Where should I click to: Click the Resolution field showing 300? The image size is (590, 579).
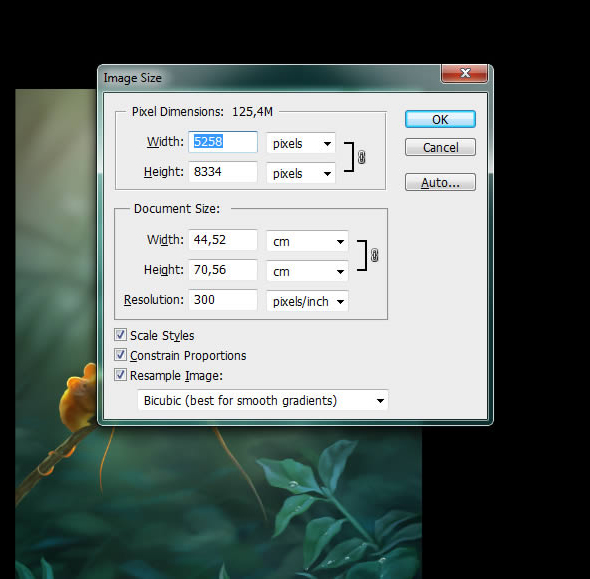pos(223,300)
